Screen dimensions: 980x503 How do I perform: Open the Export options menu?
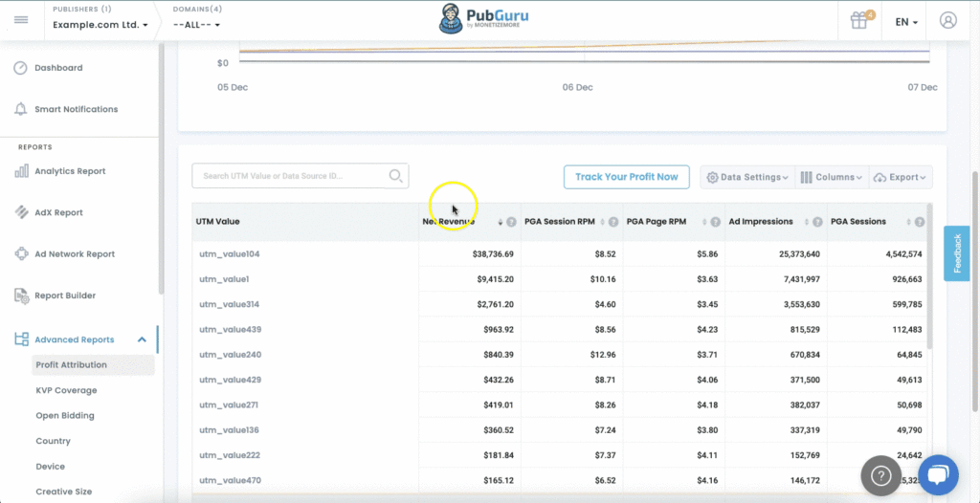[x=901, y=177]
